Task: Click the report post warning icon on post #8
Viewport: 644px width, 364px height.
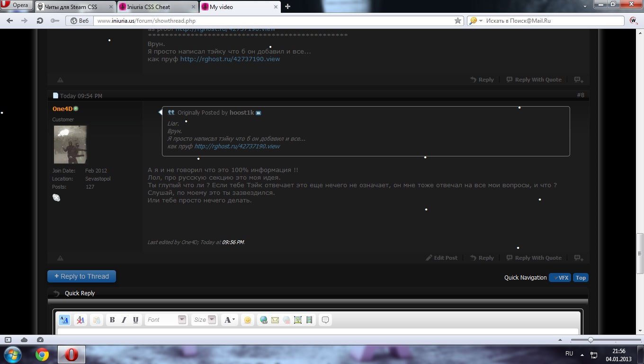Action: [x=60, y=258]
